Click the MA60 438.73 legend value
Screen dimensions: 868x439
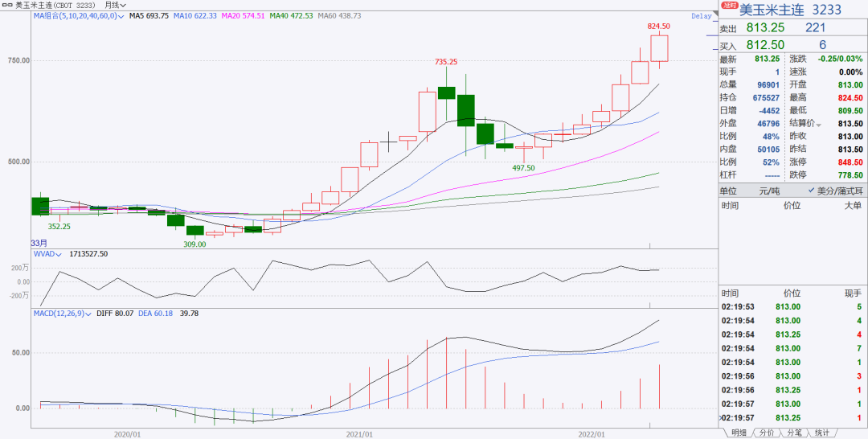coord(339,16)
